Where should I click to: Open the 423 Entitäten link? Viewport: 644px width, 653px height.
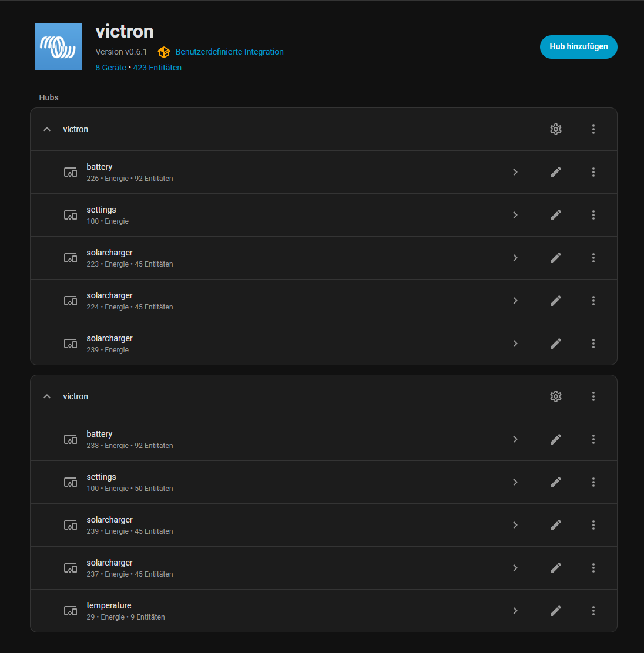pyautogui.click(x=157, y=68)
